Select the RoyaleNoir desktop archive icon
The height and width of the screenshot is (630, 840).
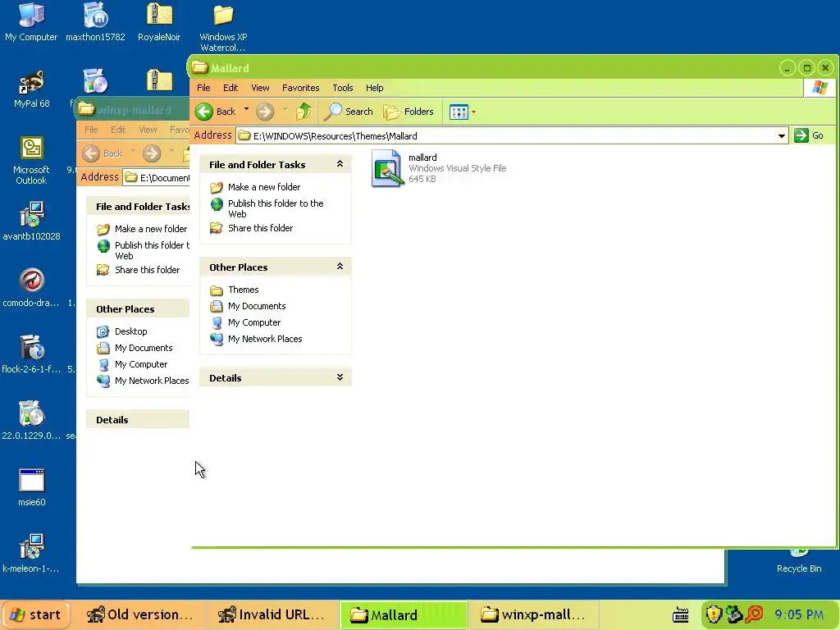point(159,22)
